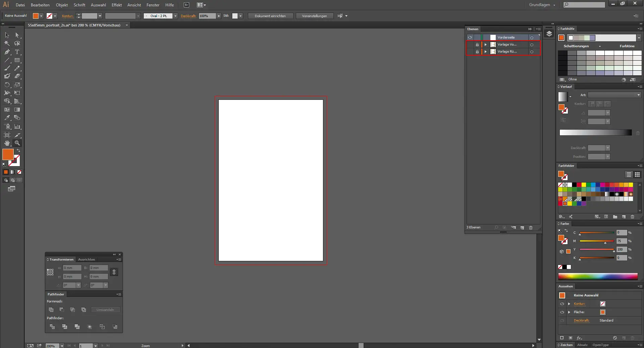Image resolution: width=644 pixels, height=348 pixels.
Task: Open the Fenster menu
Action: click(153, 5)
